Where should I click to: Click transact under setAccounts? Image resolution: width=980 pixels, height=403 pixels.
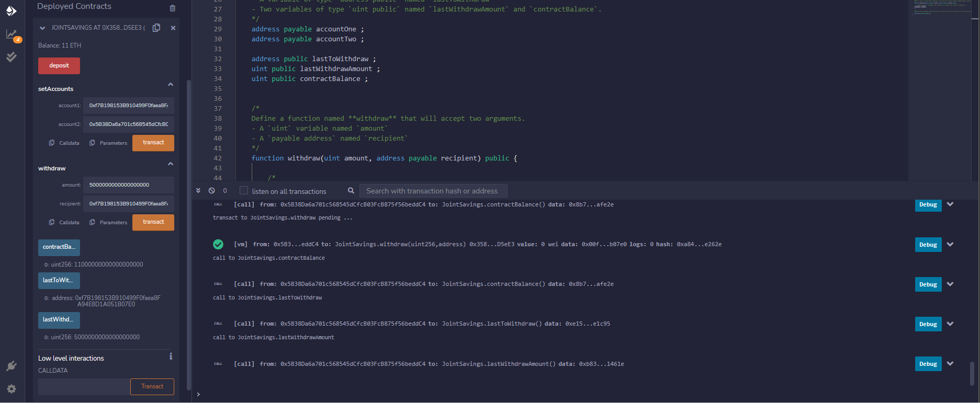coord(153,143)
